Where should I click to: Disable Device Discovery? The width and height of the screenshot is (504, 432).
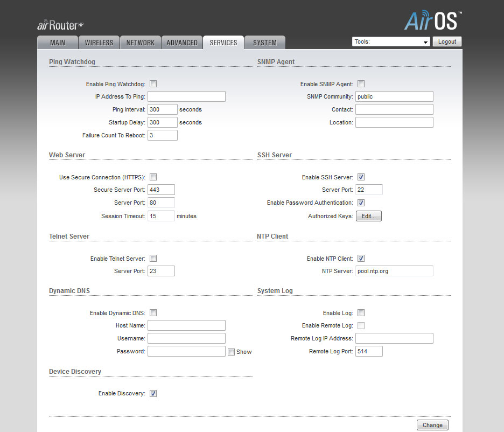click(153, 393)
